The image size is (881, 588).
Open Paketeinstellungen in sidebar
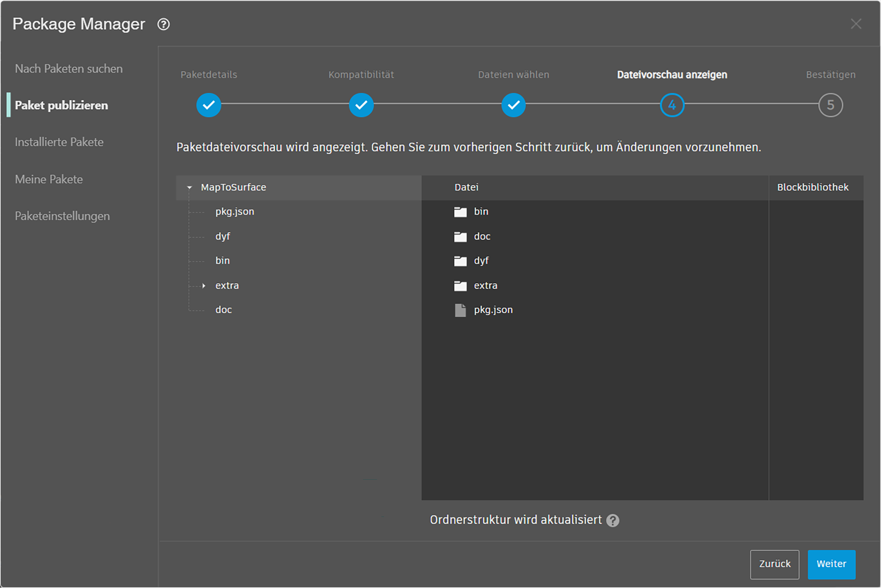(x=62, y=216)
